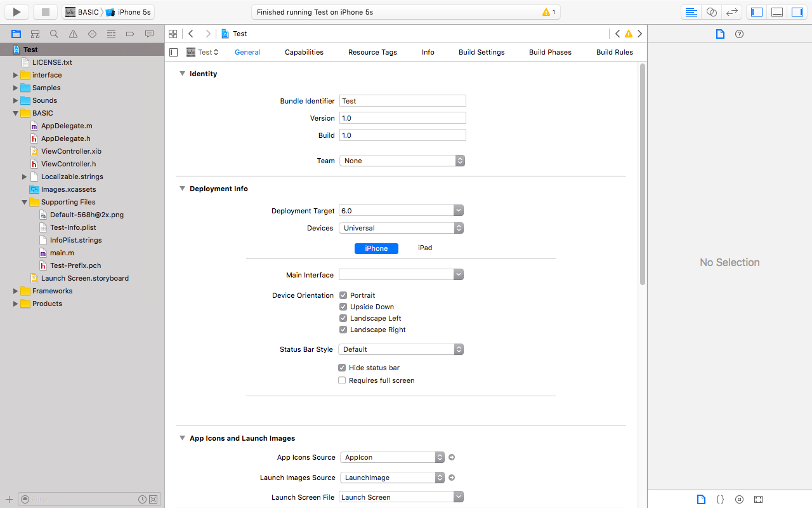Toggle the debug area panel
The width and height of the screenshot is (812, 508).
point(777,12)
